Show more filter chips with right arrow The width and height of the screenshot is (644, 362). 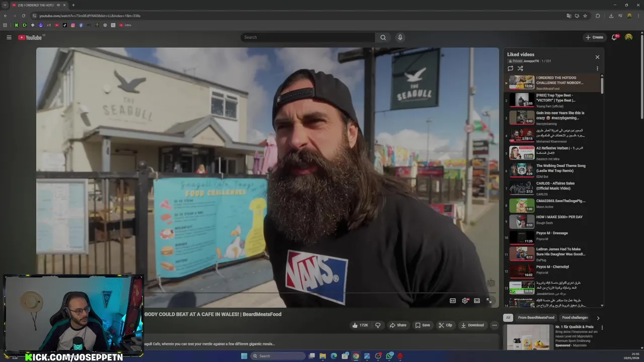(x=598, y=318)
